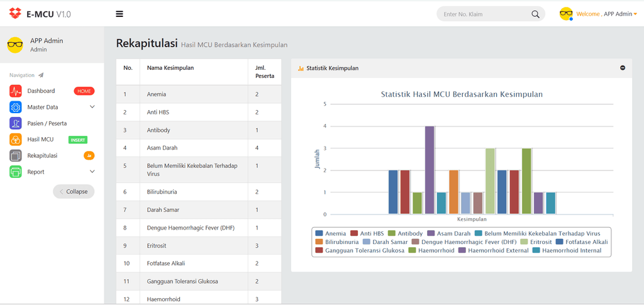Image resolution: width=644 pixels, height=305 pixels.
Task: Click the green INSERT badge
Action: point(78,140)
